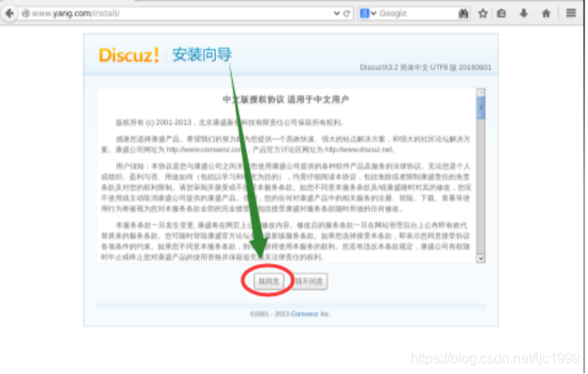Image resolution: width=588 pixels, height=374 pixels.
Task: Click the Discuz! logo
Action: click(128, 55)
